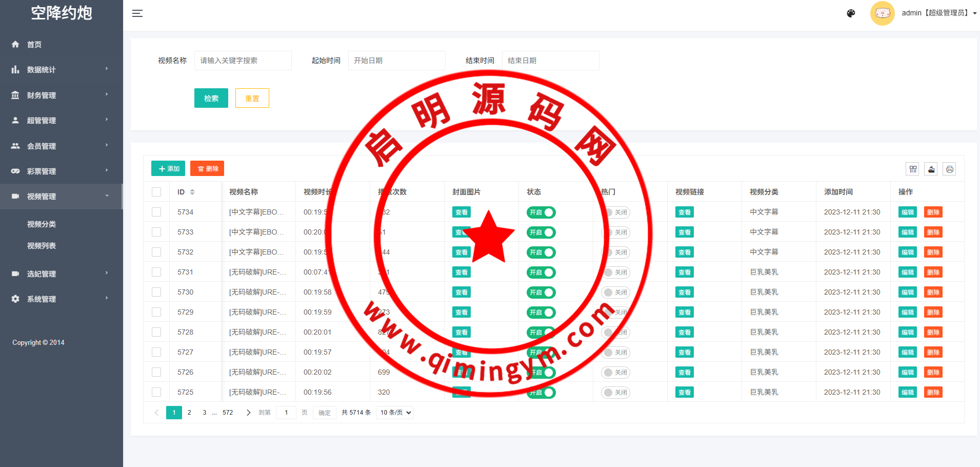Open 视频列表 submenu item
The image size is (980, 467).
(x=42, y=246)
